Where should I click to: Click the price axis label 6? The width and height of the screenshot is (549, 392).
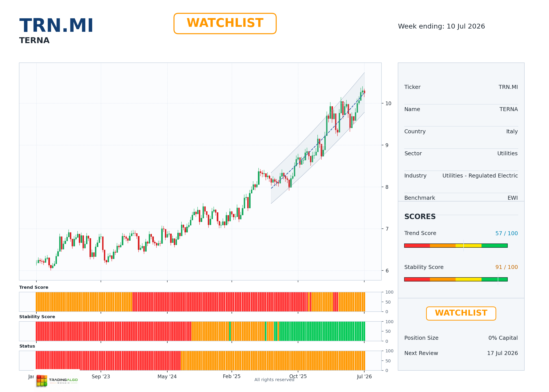pos(387,271)
